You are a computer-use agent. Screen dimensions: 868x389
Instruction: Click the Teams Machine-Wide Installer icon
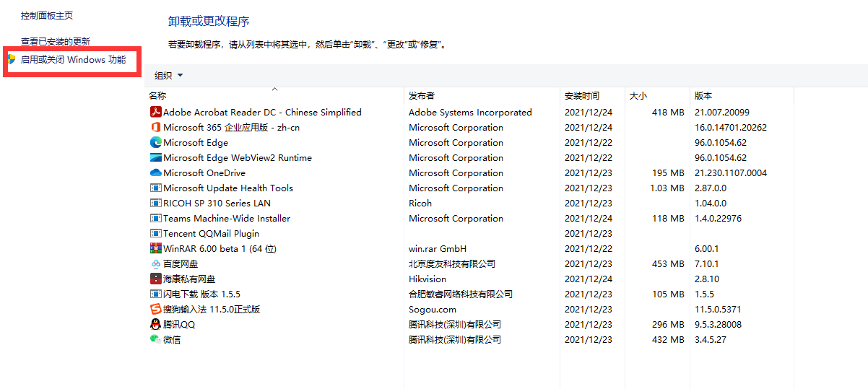(155, 218)
